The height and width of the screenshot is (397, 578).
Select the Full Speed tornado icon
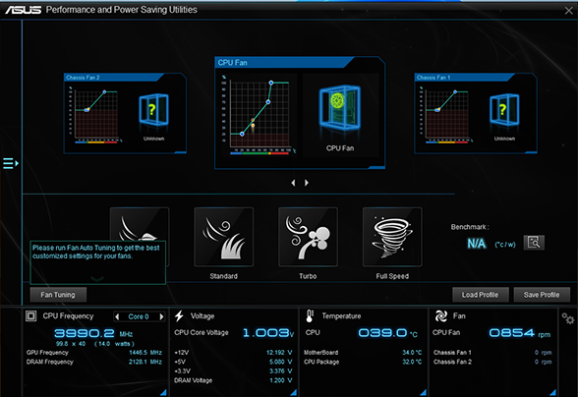[392, 237]
